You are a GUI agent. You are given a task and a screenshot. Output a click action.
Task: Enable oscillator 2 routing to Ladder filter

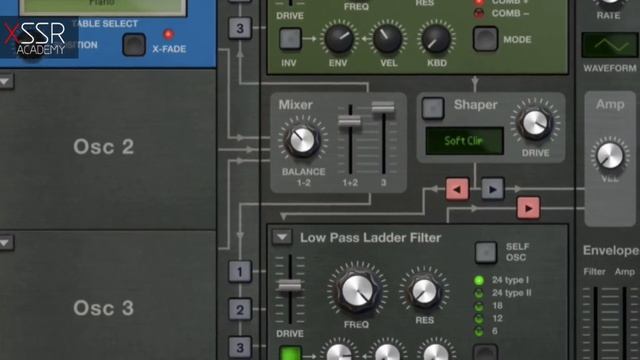point(240,310)
